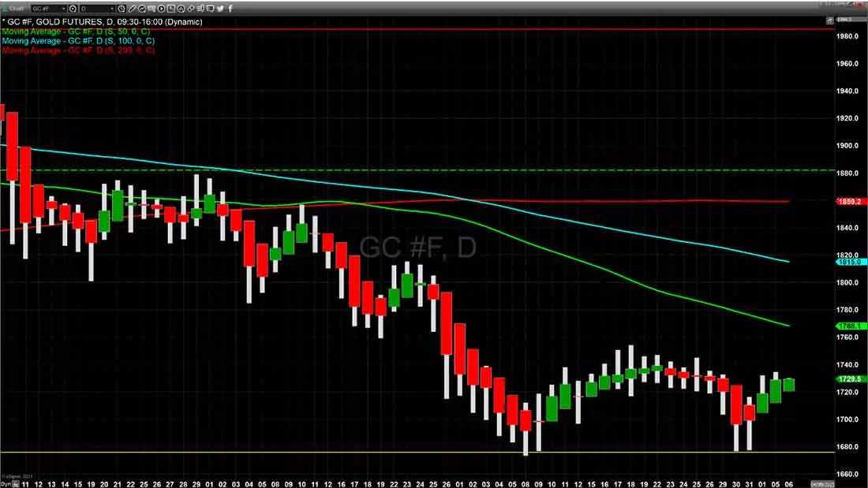Select the yellow horizontal support line
The image size is (868, 488).
click(417, 453)
